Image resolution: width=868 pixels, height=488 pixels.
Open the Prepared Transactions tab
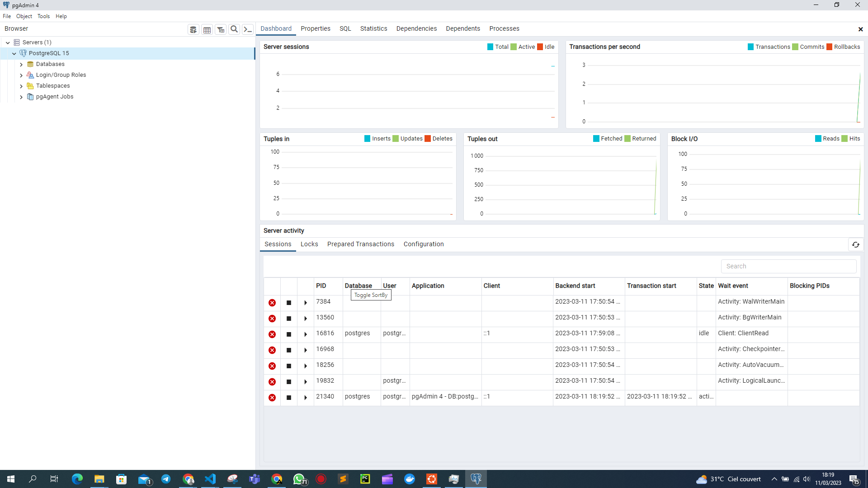[x=361, y=244]
